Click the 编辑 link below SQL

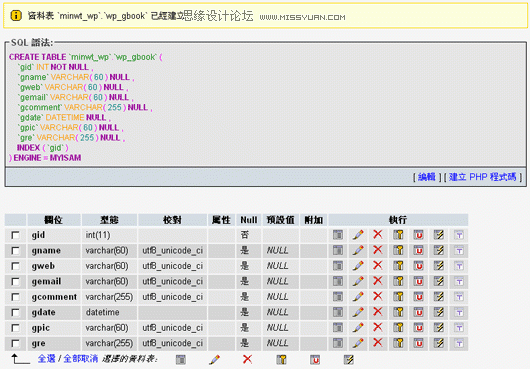427,177
